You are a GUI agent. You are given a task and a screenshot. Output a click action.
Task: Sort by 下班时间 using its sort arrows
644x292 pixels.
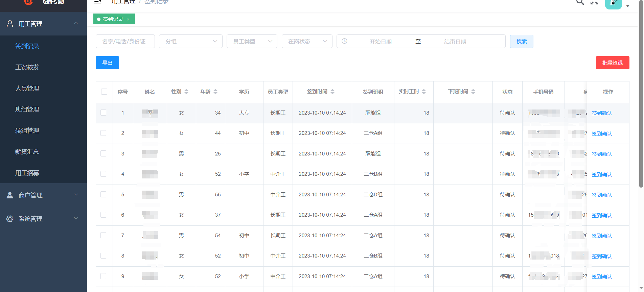(x=473, y=92)
